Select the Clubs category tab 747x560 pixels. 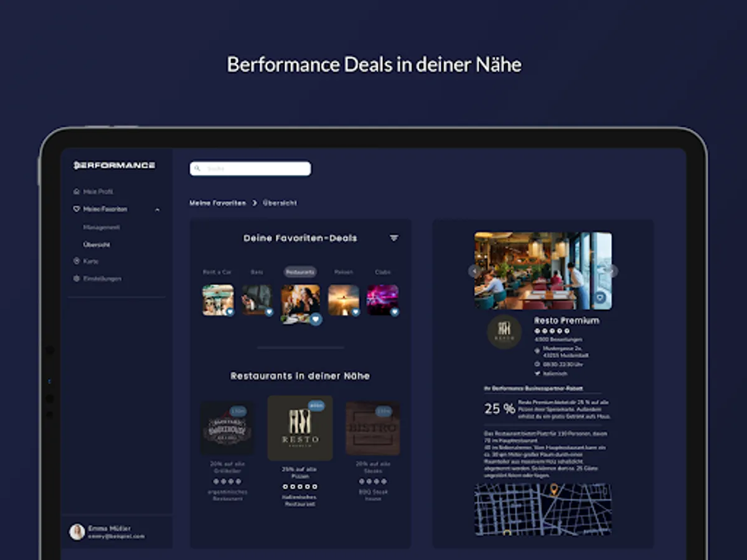pos(383,272)
